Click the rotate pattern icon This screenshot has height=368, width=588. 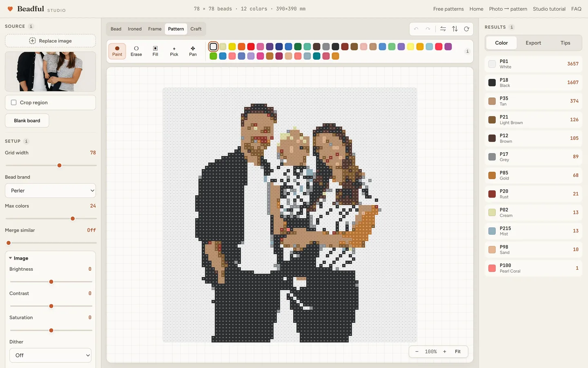coord(466,29)
